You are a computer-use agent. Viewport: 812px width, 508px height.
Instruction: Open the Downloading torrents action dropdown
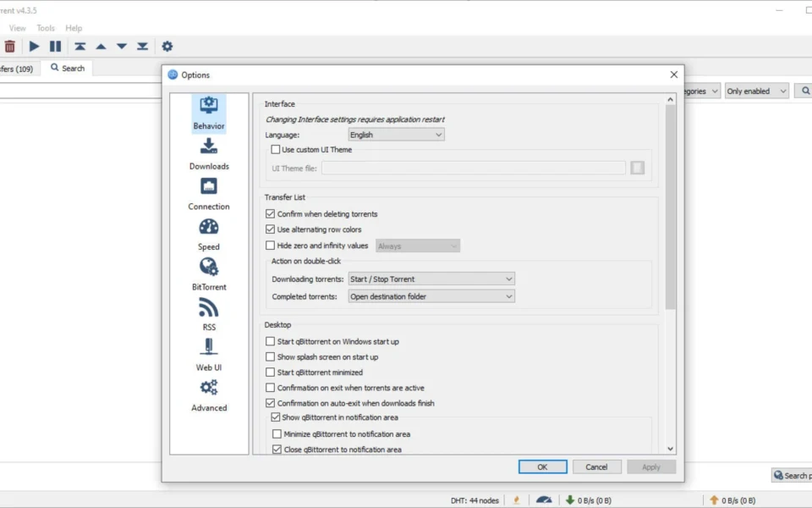[x=431, y=279]
